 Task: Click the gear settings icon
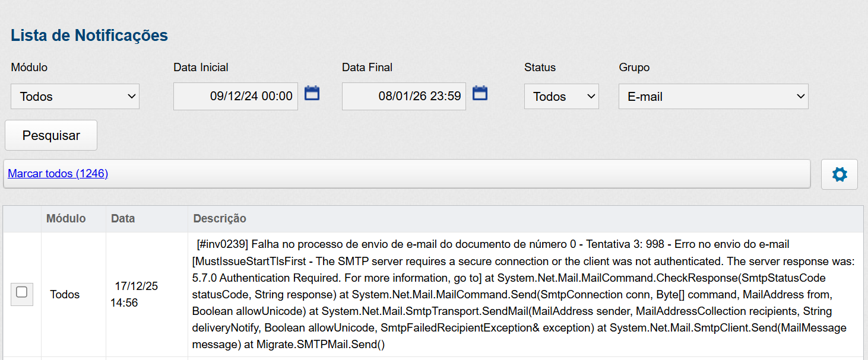pos(839,174)
